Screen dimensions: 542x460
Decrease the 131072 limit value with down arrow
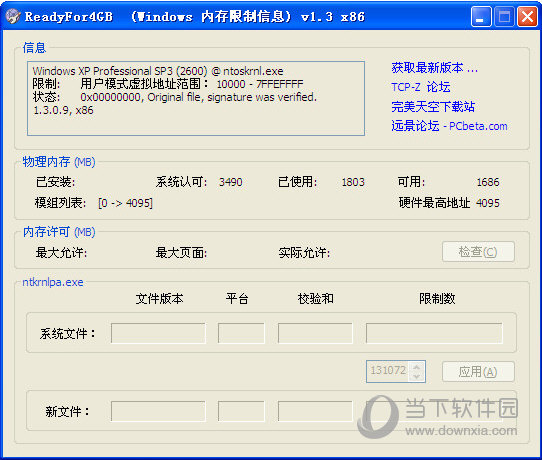point(417,376)
